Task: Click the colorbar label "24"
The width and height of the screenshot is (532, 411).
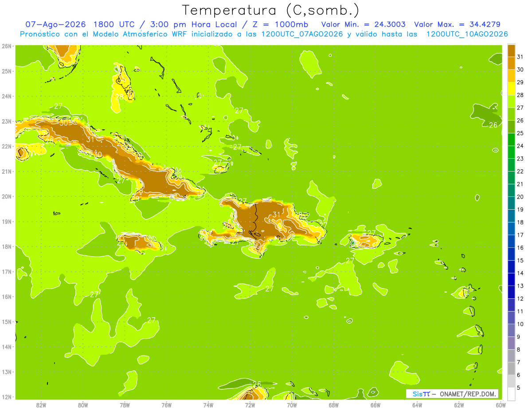Action: pos(520,146)
